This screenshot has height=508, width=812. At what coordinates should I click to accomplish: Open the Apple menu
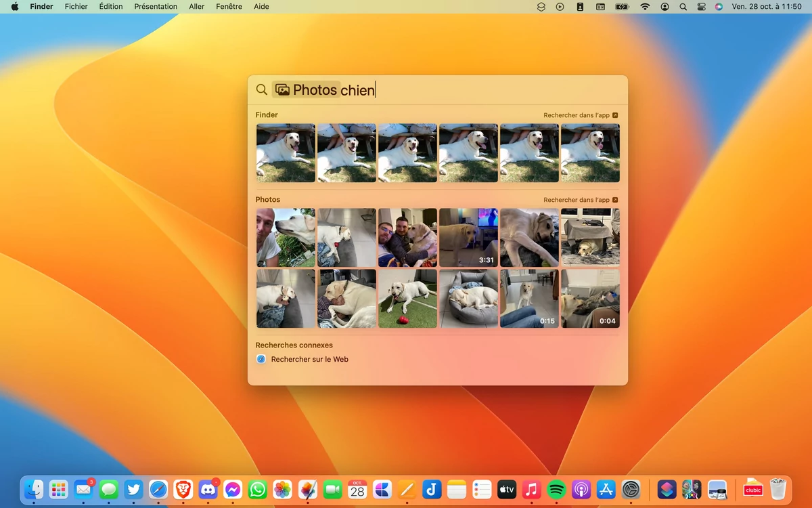(x=15, y=7)
